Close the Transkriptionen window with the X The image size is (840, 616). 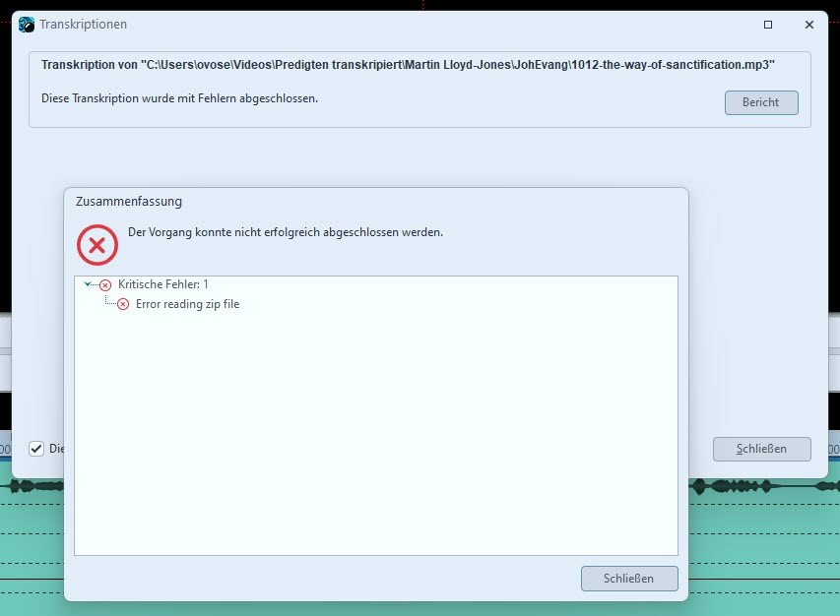[808, 25]
